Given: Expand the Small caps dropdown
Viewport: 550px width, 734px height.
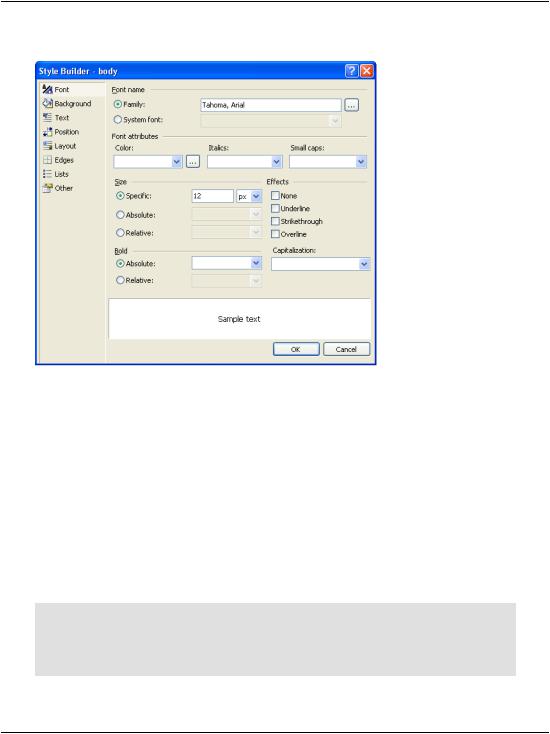Looking at the screenshot, I should (361, 162).
